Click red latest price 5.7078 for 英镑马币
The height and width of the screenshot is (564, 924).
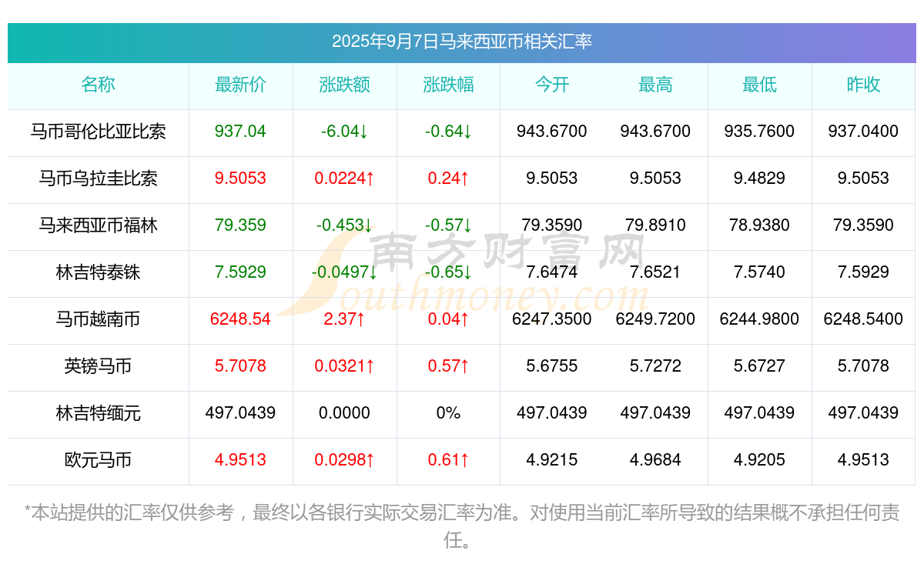tap(240, 366)
